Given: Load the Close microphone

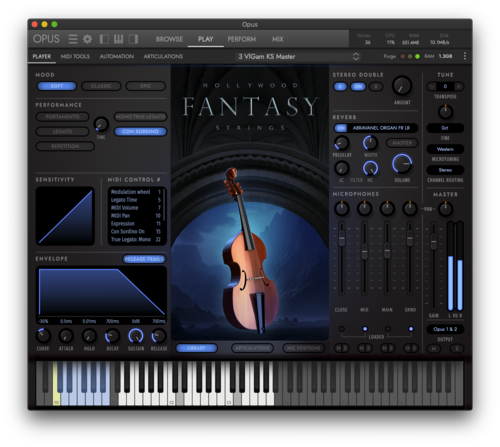Looking at the screenshot, I should [342, 329].
